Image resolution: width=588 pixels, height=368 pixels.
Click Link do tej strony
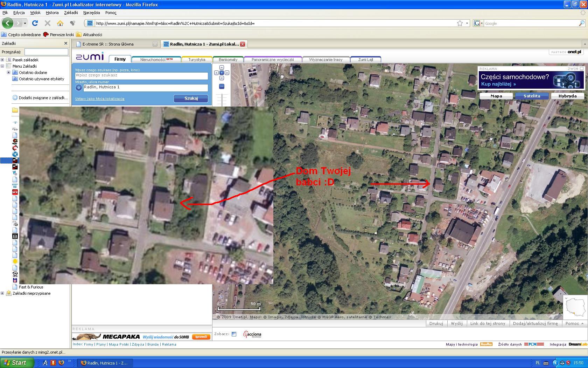(x=488, y=323)
